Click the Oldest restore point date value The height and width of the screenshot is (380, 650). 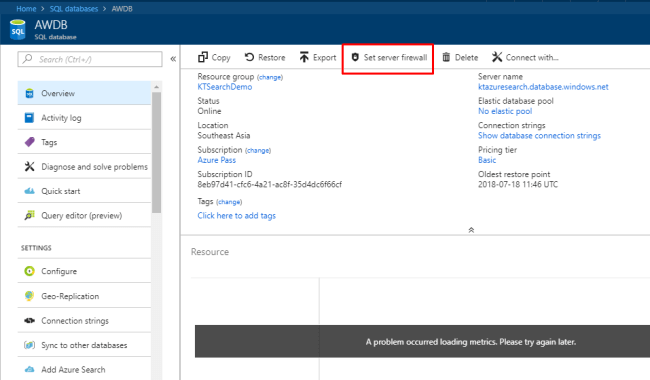[x=518, y=184]
